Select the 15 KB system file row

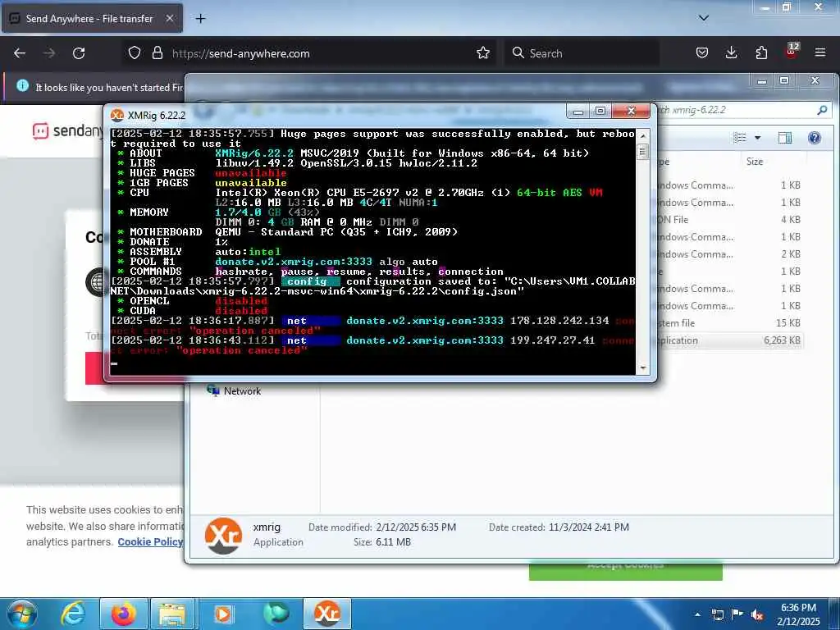(x=729, y=323)
